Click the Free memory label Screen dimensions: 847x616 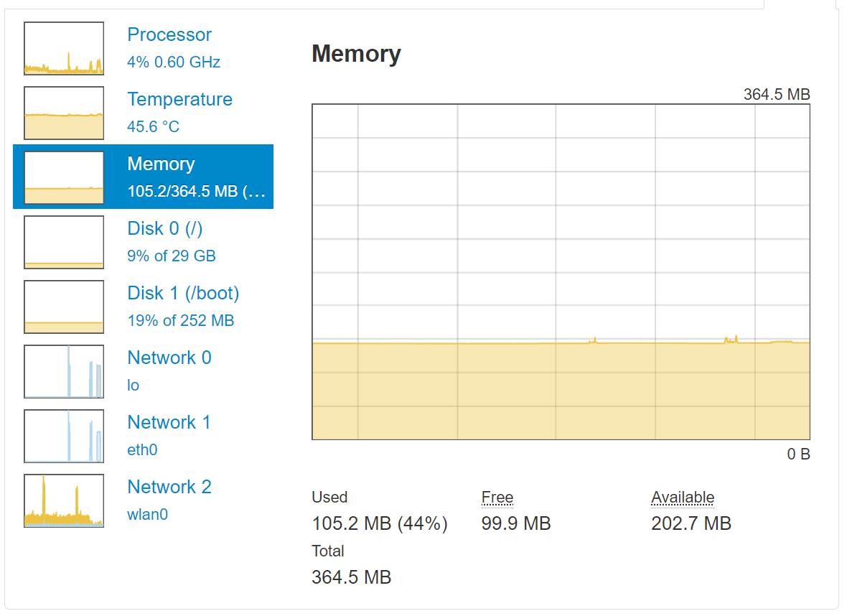(x=497, y=498)
